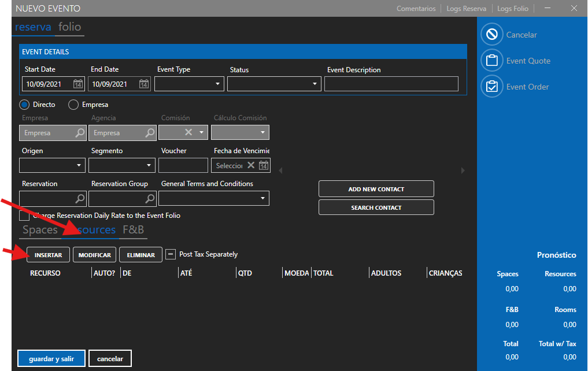Screen dimensions: 588x371
Task: Click in the Event Description field
Action: pos(391,84)
